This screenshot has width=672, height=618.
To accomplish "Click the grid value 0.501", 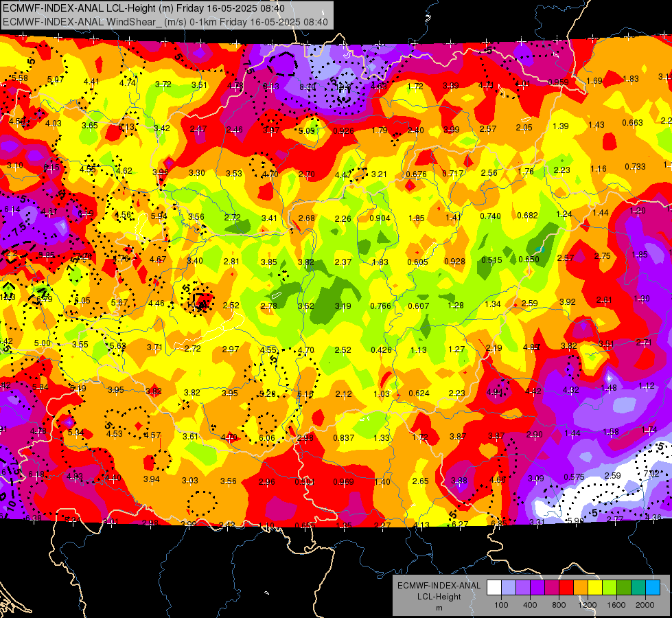I will (x=305, y=481).
